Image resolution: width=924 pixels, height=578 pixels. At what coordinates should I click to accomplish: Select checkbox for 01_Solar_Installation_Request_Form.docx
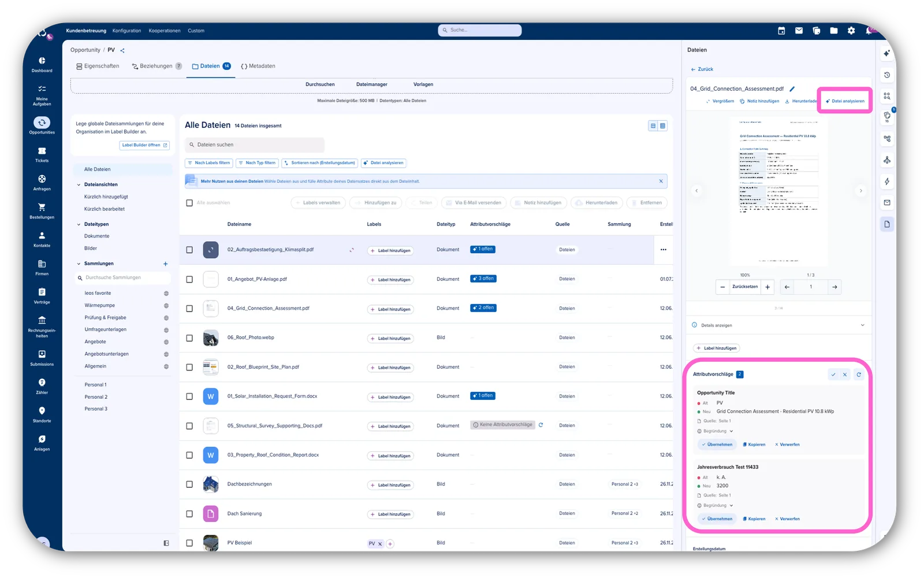[189, 397]
